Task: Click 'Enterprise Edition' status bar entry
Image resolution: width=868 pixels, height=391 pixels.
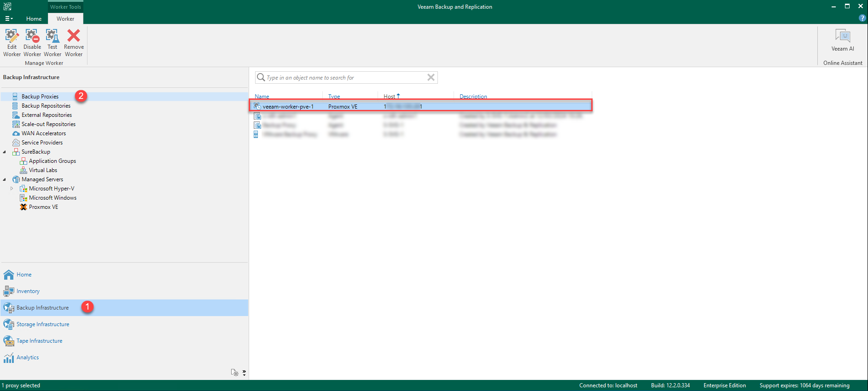Action: (x=725, y=385)
